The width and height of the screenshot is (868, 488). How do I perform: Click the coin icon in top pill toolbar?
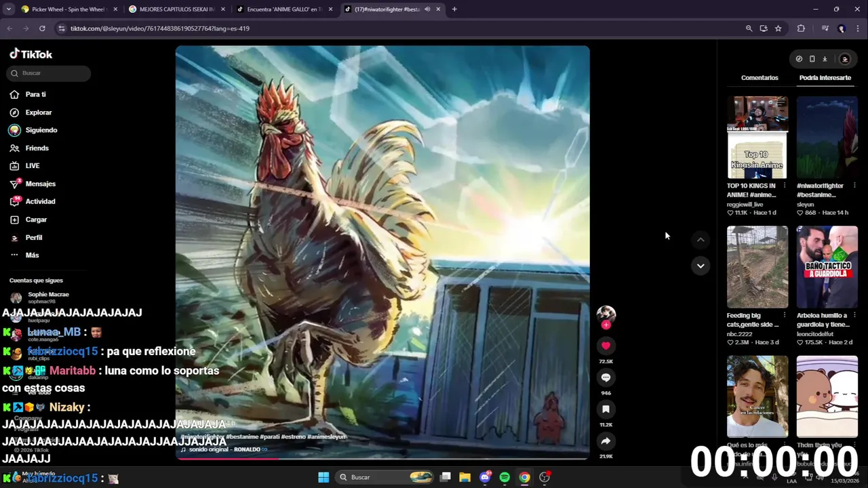(x=799, y=59)
